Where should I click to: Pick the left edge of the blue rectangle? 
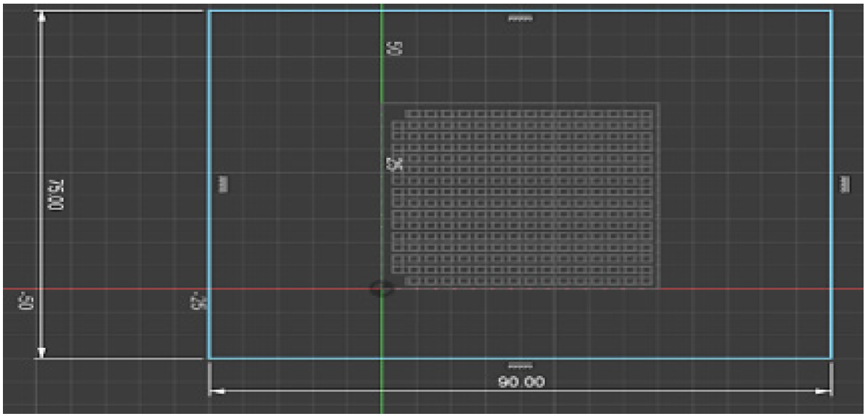[x=209, y=110]
